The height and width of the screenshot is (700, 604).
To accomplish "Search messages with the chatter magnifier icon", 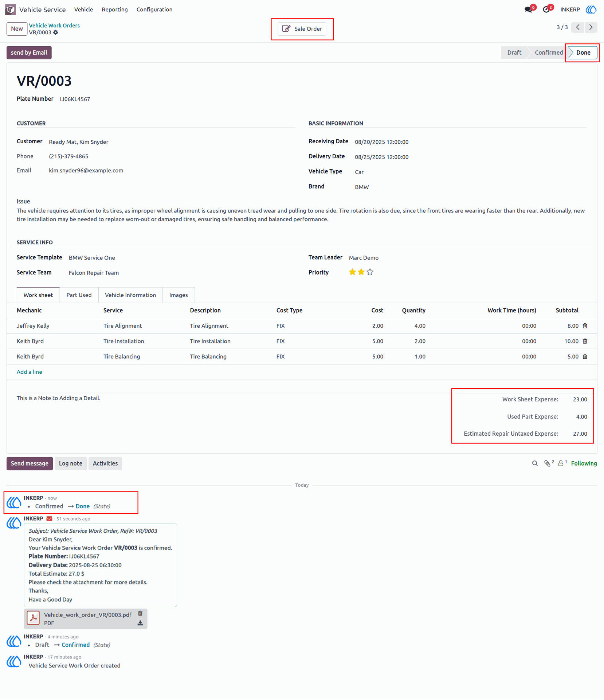I will 535,463.
